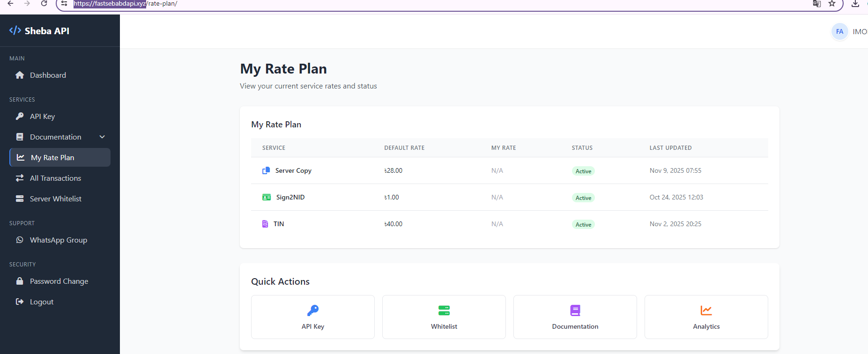This screenshot has width=868, height=354.
Task: Bookmark page with the star icon
Action: (x=832, y=4)
